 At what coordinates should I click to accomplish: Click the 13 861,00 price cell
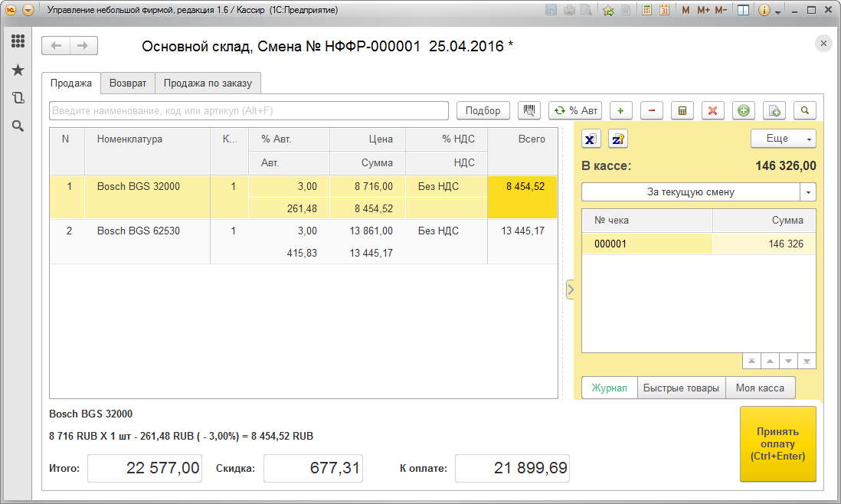pyautogui.click(x=368, y=231)
